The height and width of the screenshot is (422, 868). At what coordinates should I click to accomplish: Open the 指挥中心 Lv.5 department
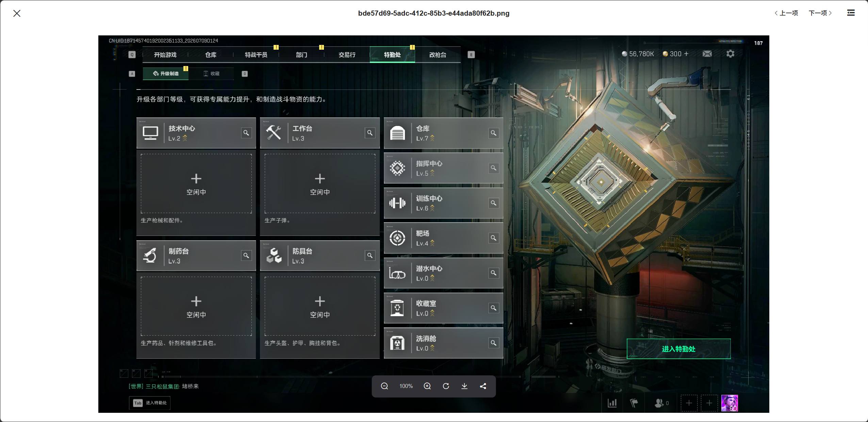[443, 168]
